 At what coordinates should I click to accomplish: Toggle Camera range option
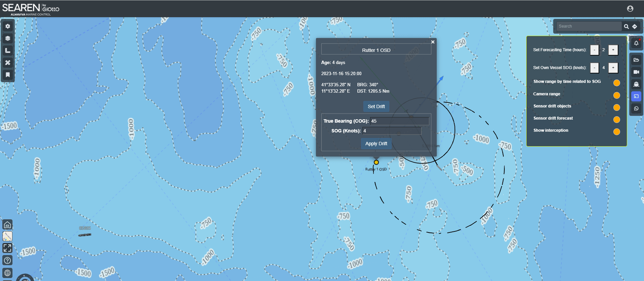tap(616, 95)
